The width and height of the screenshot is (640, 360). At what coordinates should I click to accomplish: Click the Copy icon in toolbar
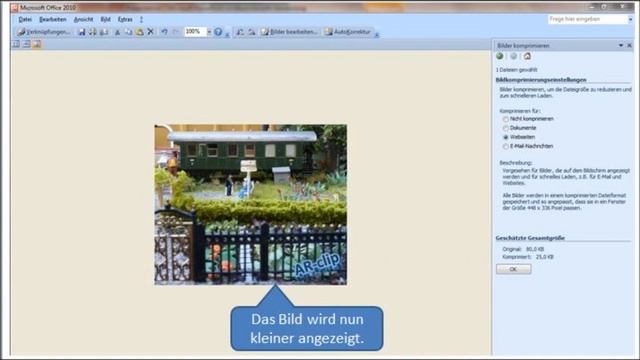click(x=128, y=32)
